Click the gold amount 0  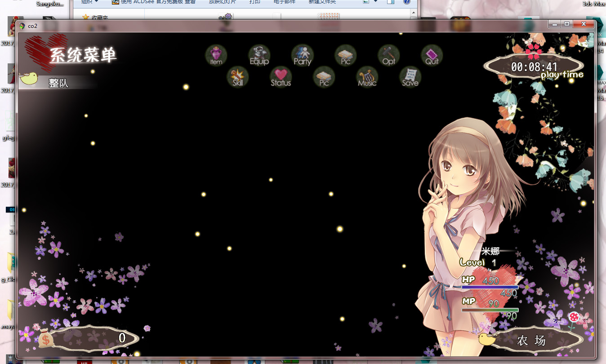tap(122, 338)
